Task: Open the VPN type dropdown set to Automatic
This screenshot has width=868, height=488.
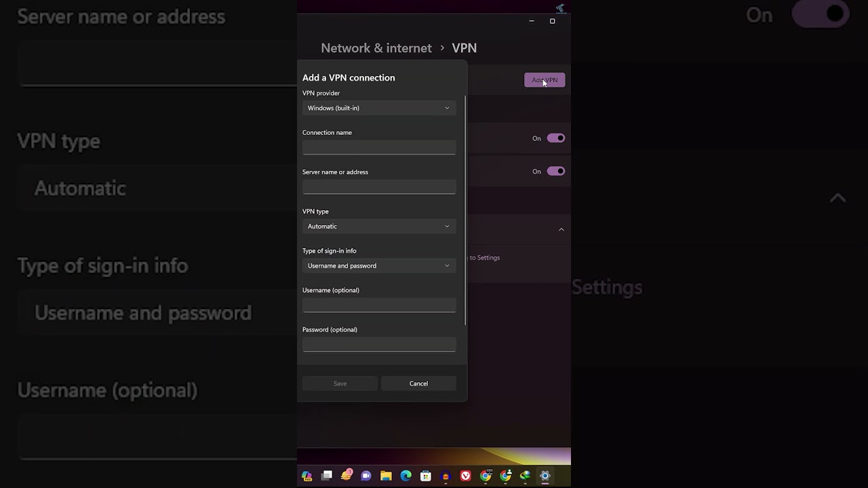Action: (x=379, y=226)
